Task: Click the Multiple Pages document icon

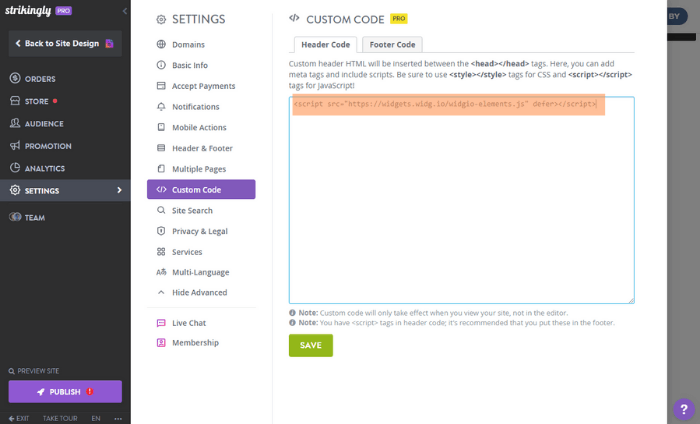Action: (161, 169)
